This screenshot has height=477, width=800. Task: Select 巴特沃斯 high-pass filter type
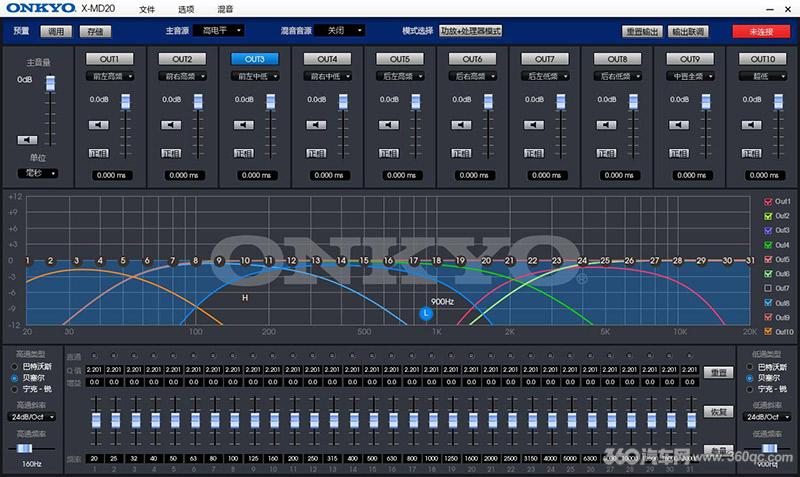(x=14, y=367)
